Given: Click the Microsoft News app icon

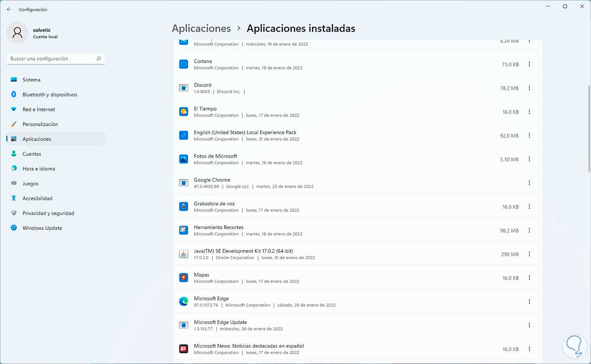Looking at the screenshot, I should click(184, 349).
